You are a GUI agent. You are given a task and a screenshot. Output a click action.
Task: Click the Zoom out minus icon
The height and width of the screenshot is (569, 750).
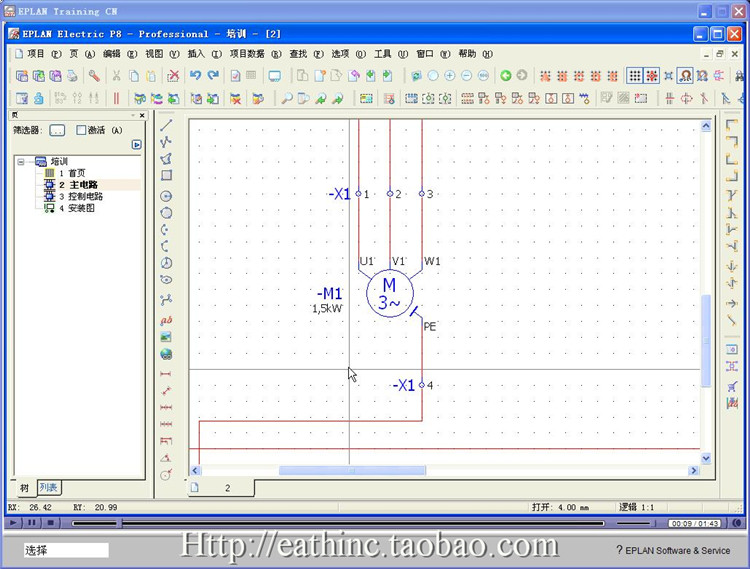point(467,76)
